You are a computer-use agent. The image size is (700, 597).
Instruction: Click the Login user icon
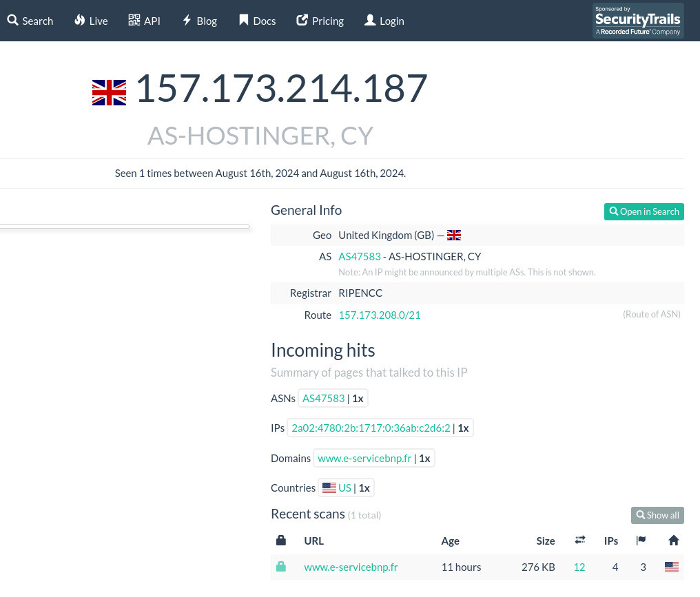(x=370, y=20)
